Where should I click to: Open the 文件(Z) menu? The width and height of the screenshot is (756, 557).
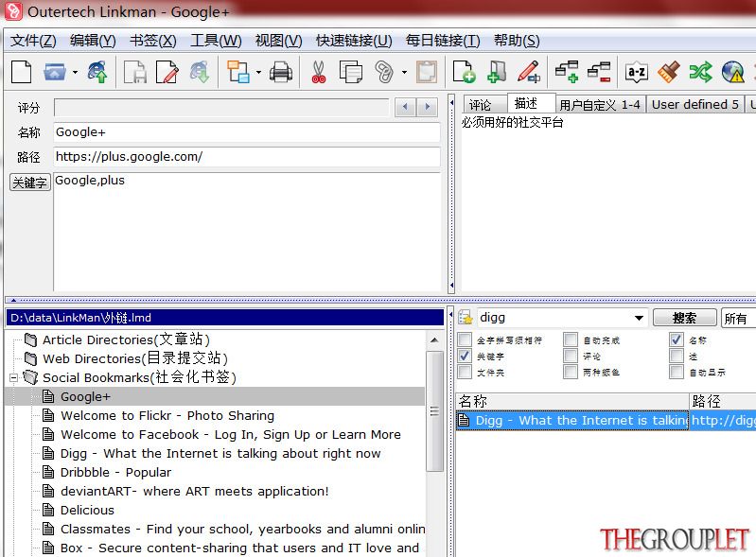coord(33,41)
